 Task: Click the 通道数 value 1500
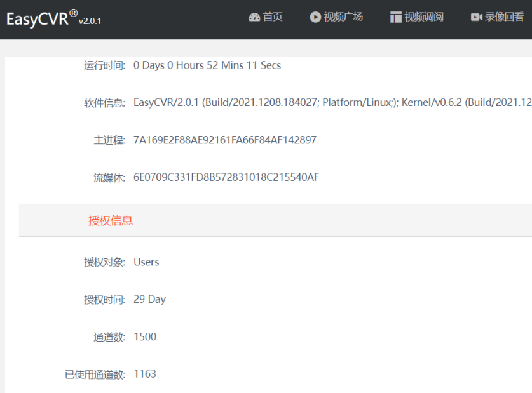coord(145,336)
